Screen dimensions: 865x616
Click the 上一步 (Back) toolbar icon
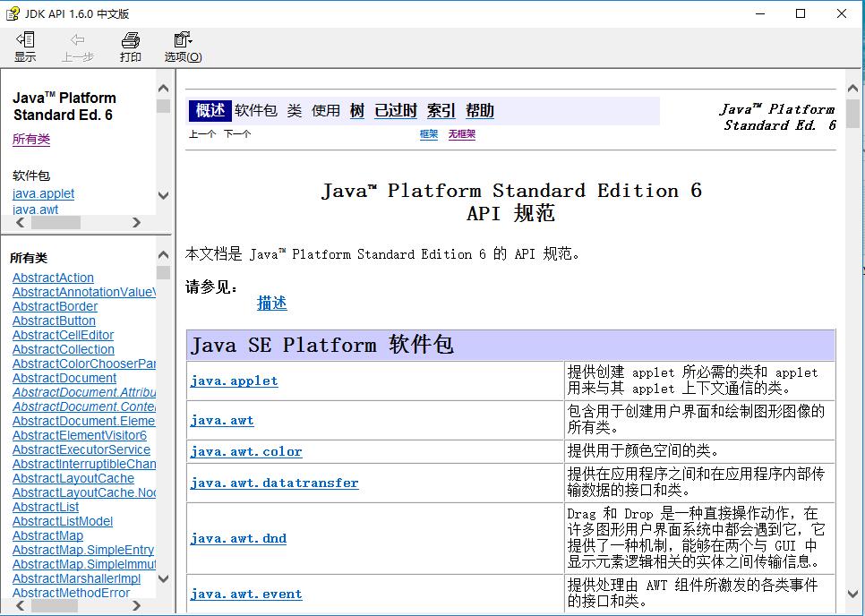(77, 47)
